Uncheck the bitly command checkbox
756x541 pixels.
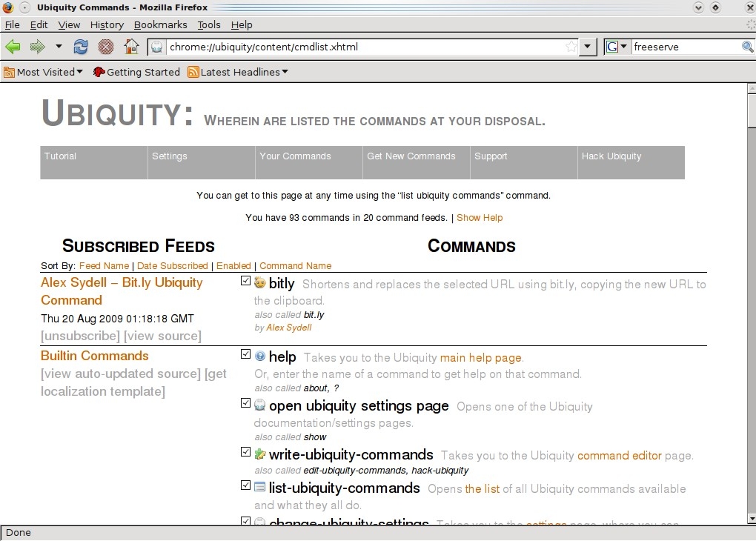tap(245, 281)
